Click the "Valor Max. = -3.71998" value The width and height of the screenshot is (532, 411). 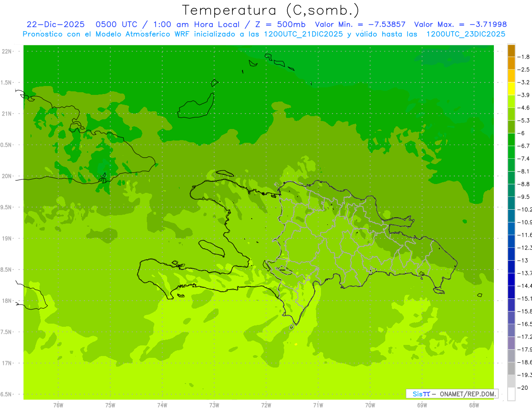(460, 24)
